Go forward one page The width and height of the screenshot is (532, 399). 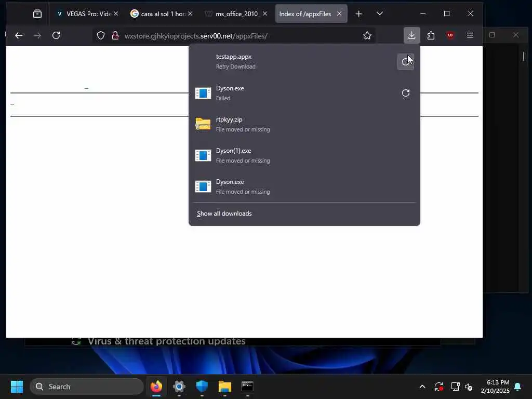[x=37, y=35]
